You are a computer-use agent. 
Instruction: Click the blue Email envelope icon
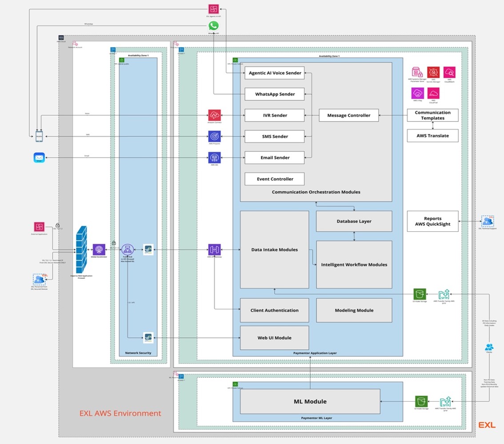39,157
